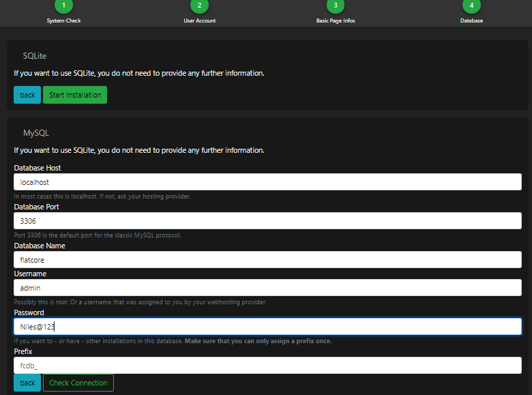The height and width of the screenshot is (395, 532).
Task: Click the step 4 circle icon
Action: tap(471, 5)
